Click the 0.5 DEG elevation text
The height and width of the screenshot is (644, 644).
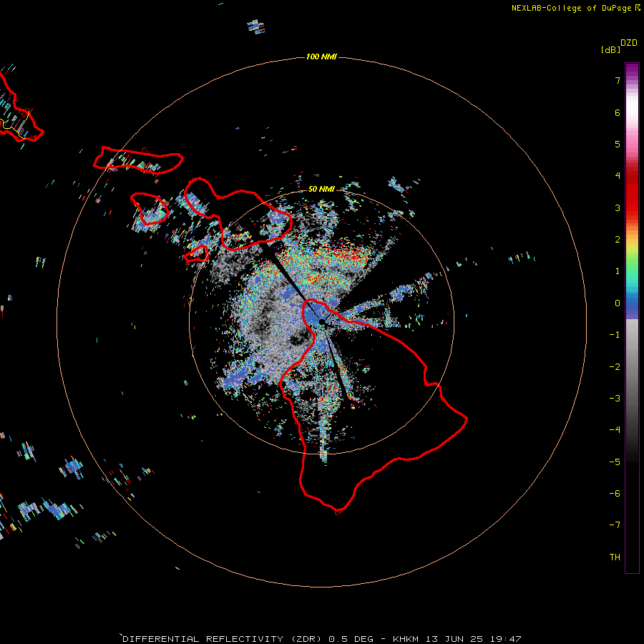click(x=351, y=639)
